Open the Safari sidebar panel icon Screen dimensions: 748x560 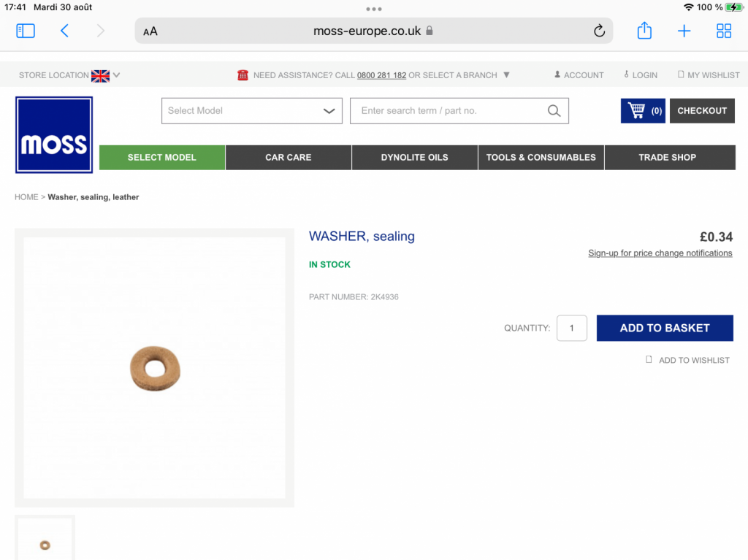click(26, 31)
